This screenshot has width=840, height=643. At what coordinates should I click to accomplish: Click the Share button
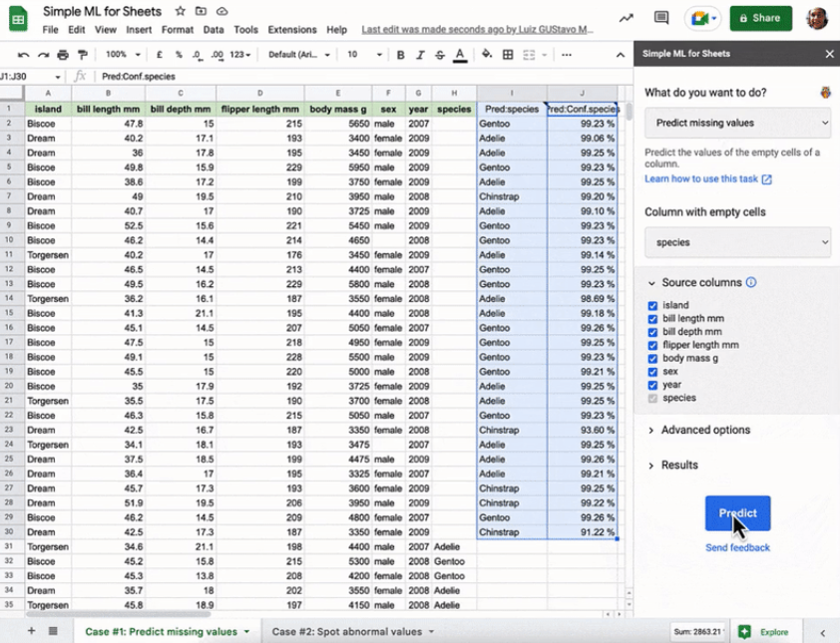point(761,18)
